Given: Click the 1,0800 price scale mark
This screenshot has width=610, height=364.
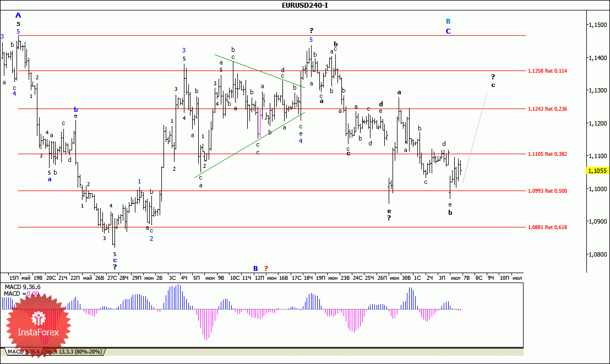Looking at the screenshot, I should [597, 254].
